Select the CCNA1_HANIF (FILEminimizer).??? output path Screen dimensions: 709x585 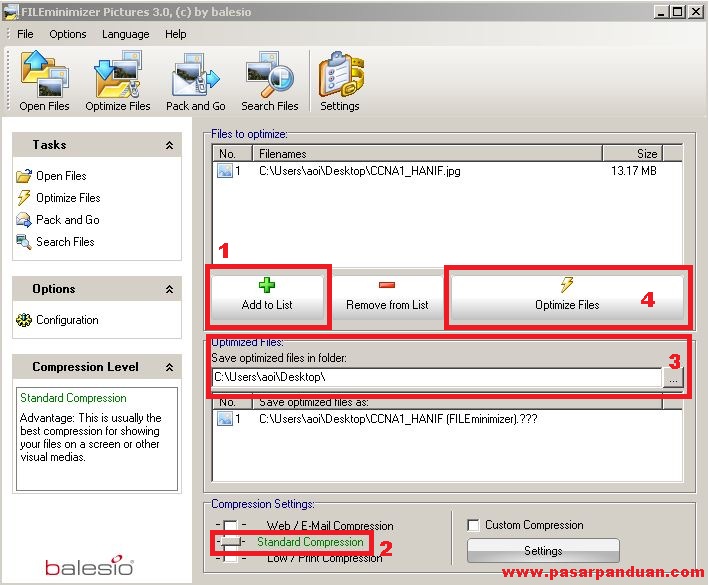(x=398, y=419)
